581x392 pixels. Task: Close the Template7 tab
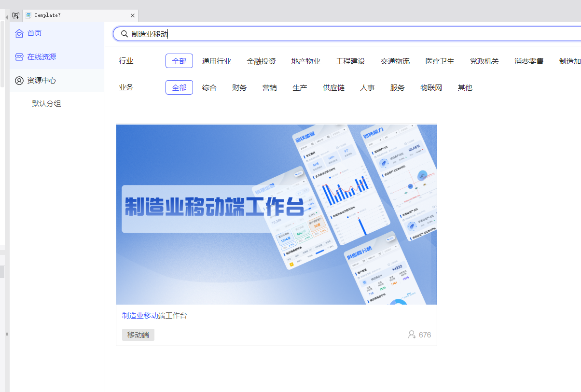pos(133,15)
